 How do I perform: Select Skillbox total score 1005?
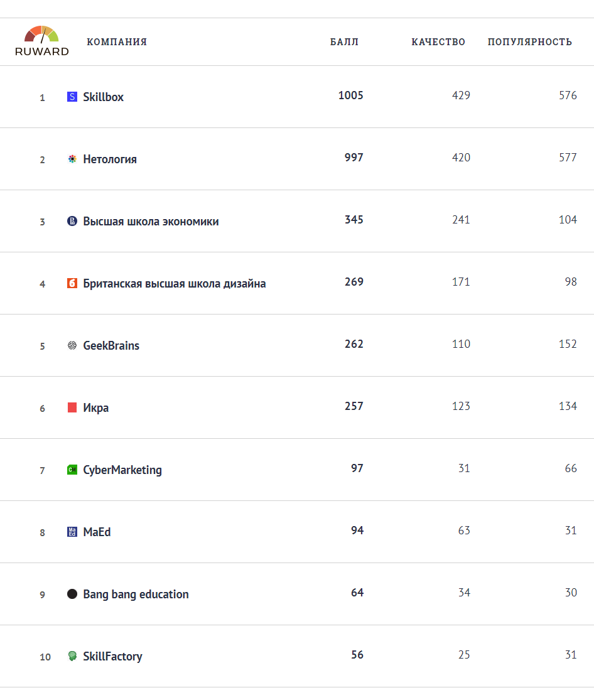(350, 95)
